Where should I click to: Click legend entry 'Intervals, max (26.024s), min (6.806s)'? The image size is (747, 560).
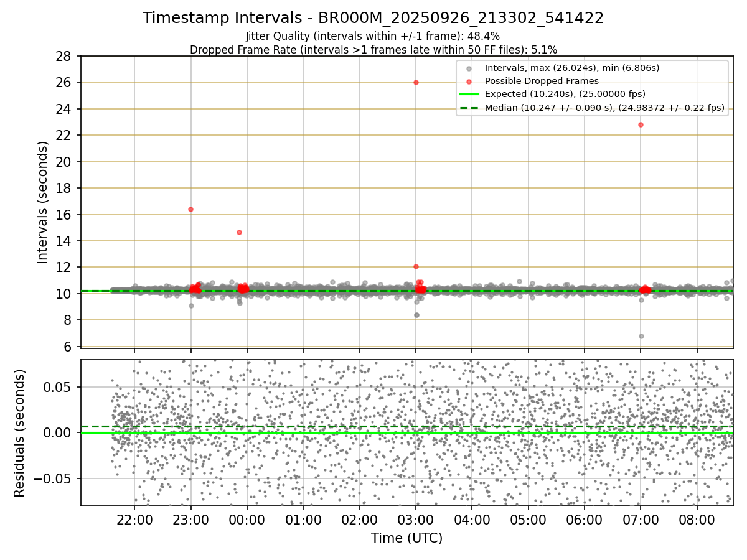point(572,67)
